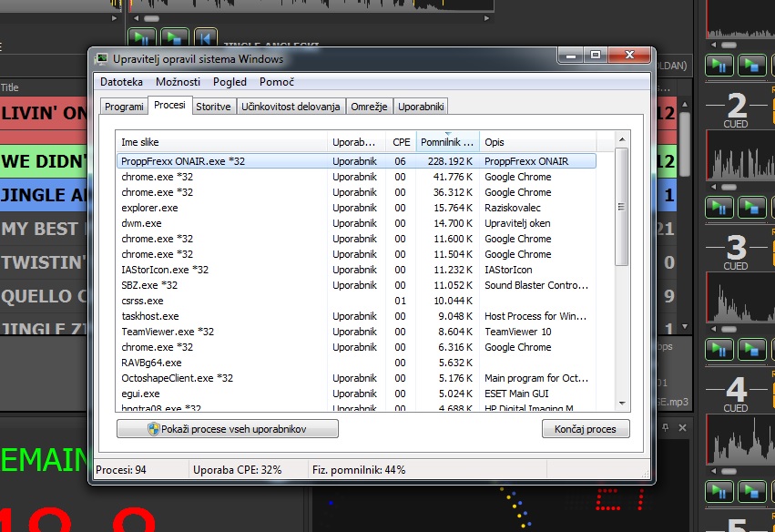Viewport: 775px width, 532px height.
Task: Sort by the Pomnilnik column header
Action: 447,142
